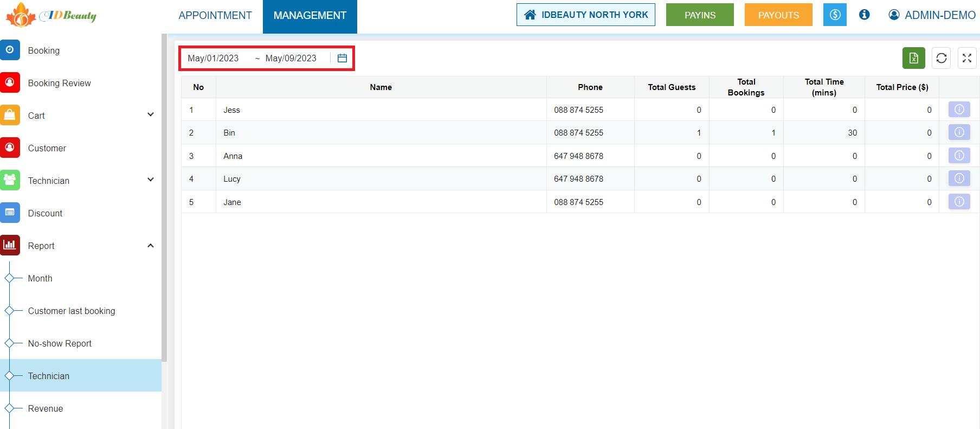Click the house icon beside IDBEAUTY NORTH YORK
The image size is (980, 429).
click(530, 15)
